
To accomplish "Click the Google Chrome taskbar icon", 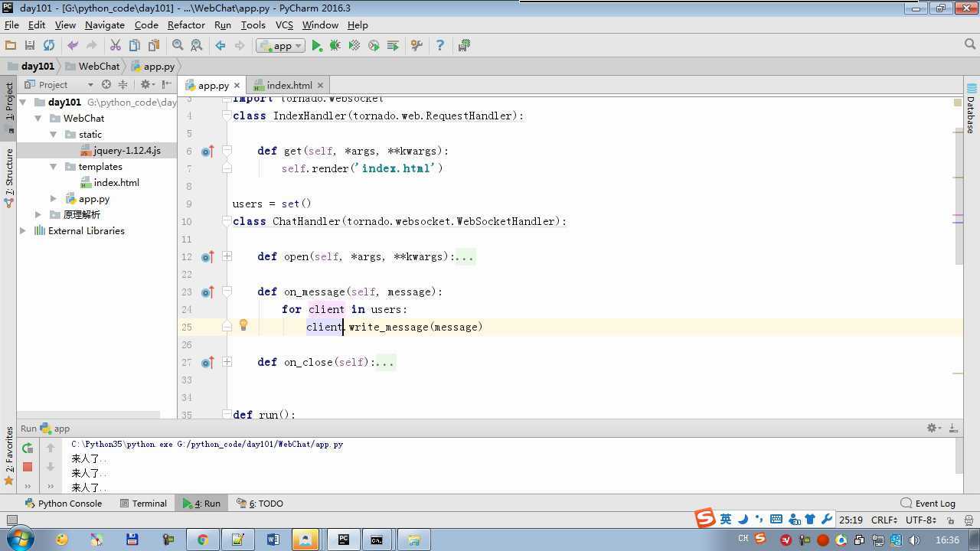I will pyautogui.click(x=202, y=540).
